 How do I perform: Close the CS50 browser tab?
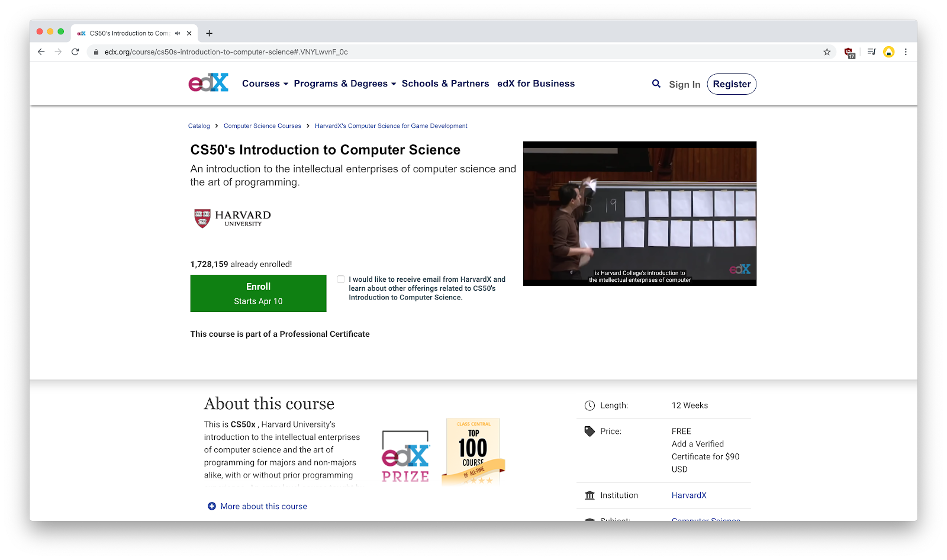click(x=189, y=33)
